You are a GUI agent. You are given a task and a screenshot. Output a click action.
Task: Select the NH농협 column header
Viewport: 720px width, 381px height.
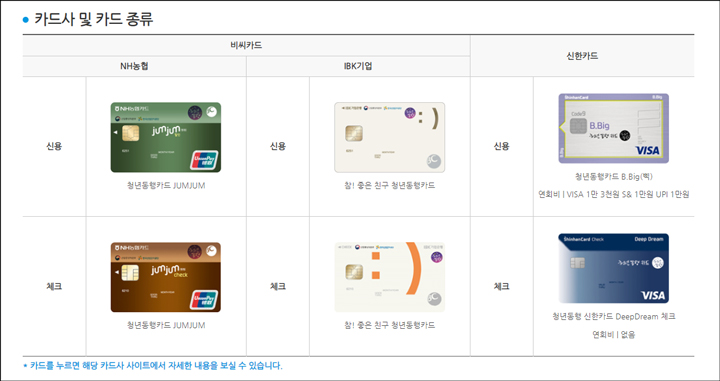pos(134,66)
